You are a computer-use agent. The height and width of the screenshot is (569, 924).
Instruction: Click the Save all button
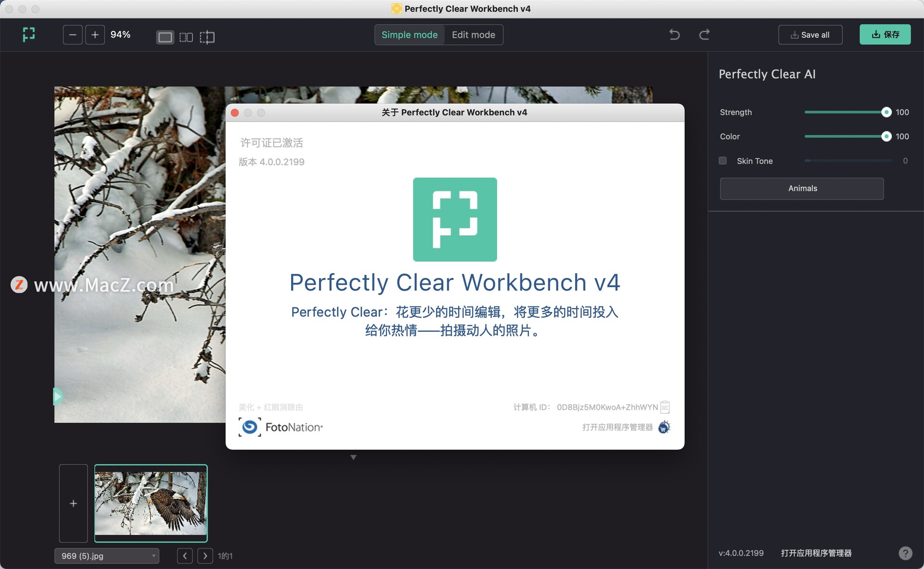point(810,35)
